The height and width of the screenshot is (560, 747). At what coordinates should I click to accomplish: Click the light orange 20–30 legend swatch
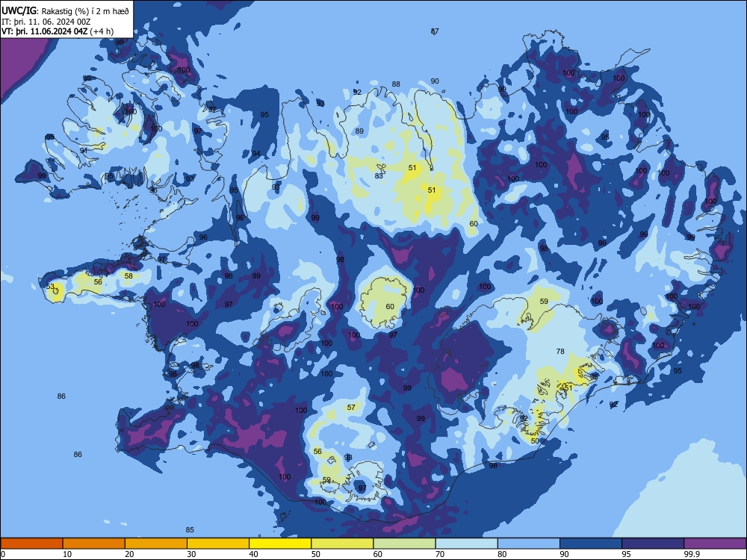(156, 544)
